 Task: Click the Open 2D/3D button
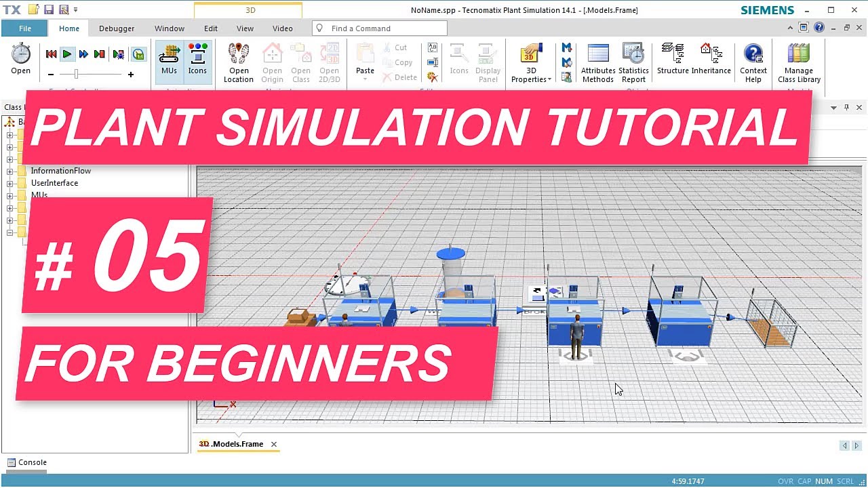click(x=329, y=63)
